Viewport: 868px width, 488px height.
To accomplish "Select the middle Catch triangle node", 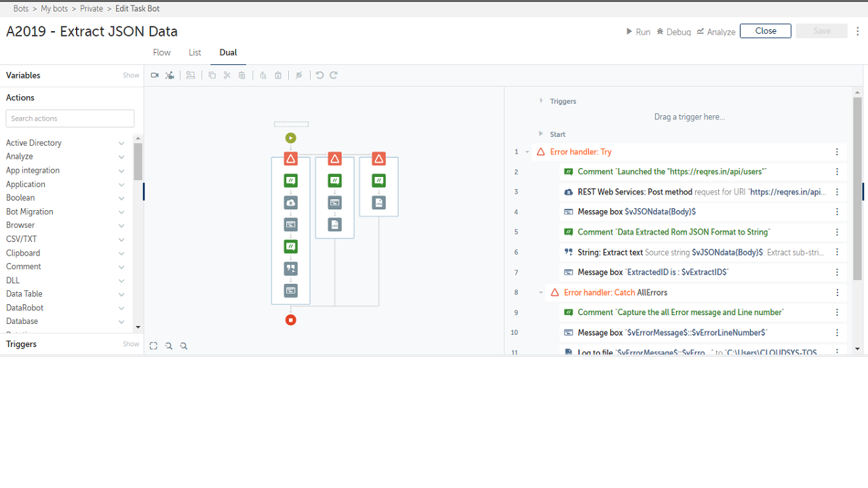I will point(335,159).
